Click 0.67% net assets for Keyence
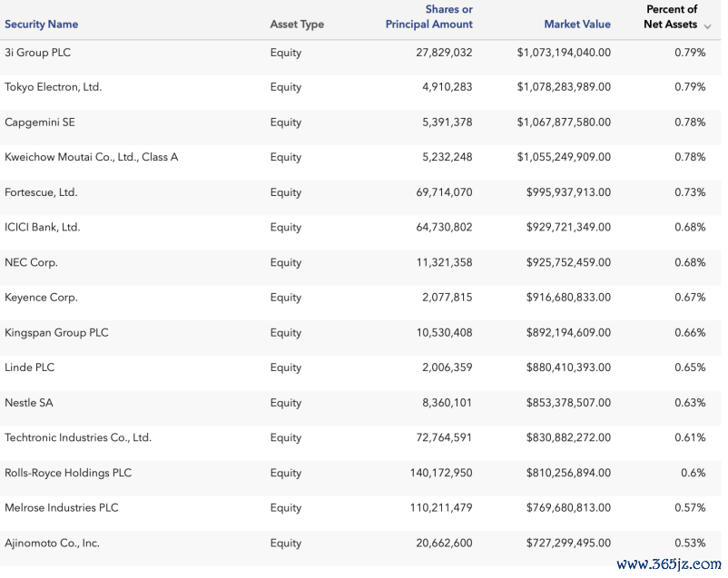The image size is (728, 578). [690, 298]
